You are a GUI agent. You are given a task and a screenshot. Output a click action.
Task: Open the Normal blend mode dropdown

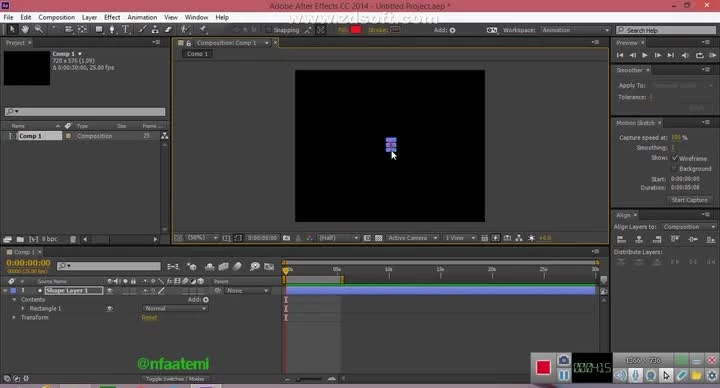point(175,309)
